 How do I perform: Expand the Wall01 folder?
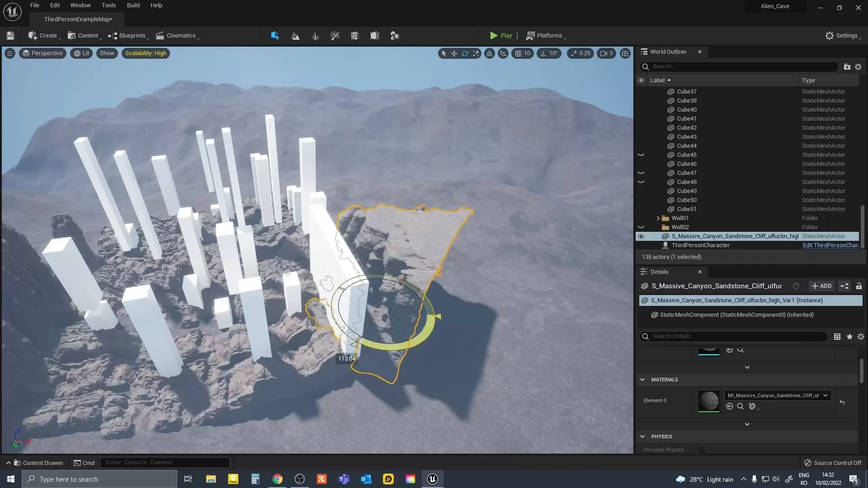(x=658, y=218)
